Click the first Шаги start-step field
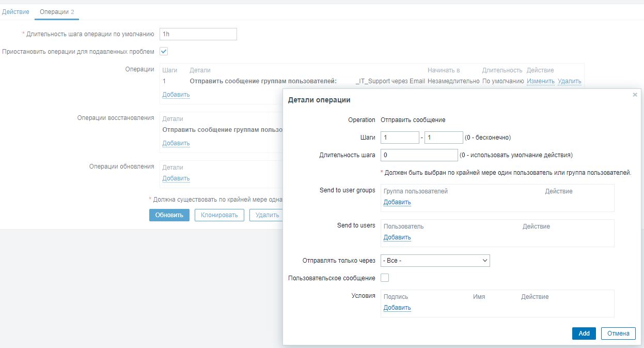 coord(400,138)
